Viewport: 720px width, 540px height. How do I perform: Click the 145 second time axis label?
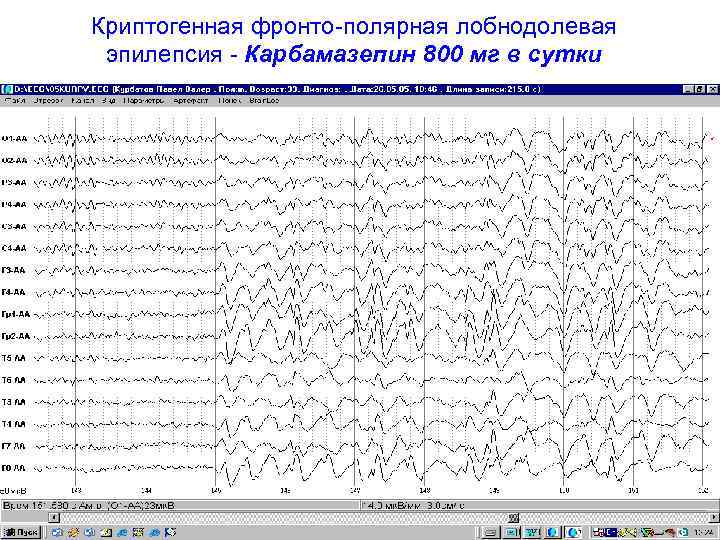pos(216,490)
